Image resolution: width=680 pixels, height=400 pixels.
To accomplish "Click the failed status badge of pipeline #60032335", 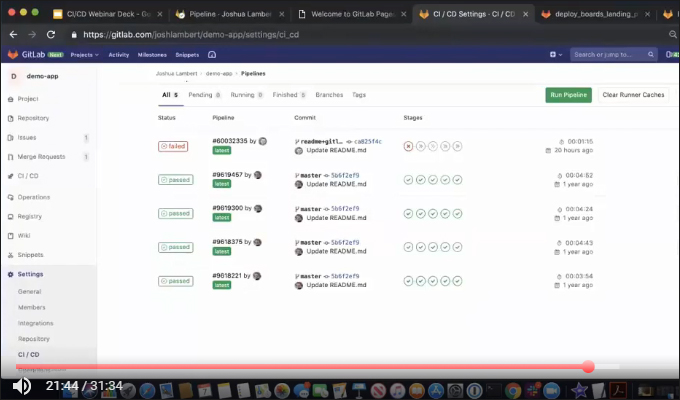I will tap(173, 146).
